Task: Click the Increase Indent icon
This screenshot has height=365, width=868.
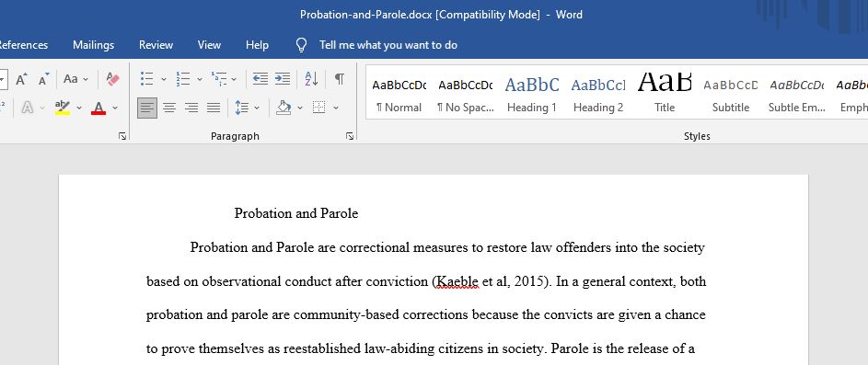Action: 283,79
